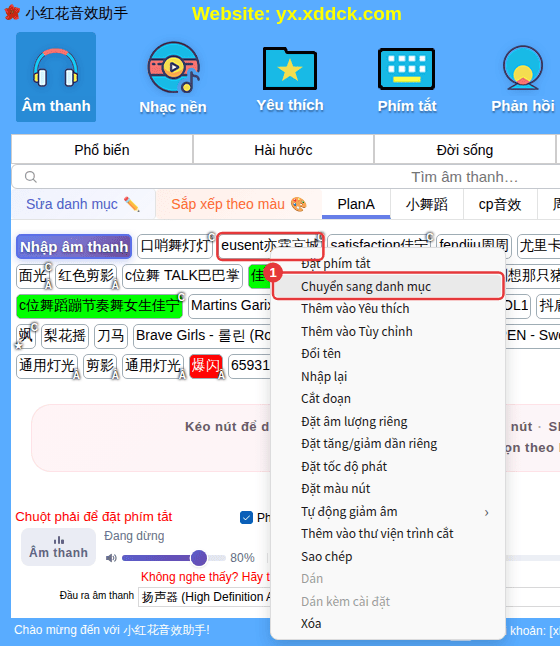Image resolution: width=560 pixels, height=646 pixels.
Task: Select the 小舞蹈 sub-category tab
Action: (x=426, y=204)
